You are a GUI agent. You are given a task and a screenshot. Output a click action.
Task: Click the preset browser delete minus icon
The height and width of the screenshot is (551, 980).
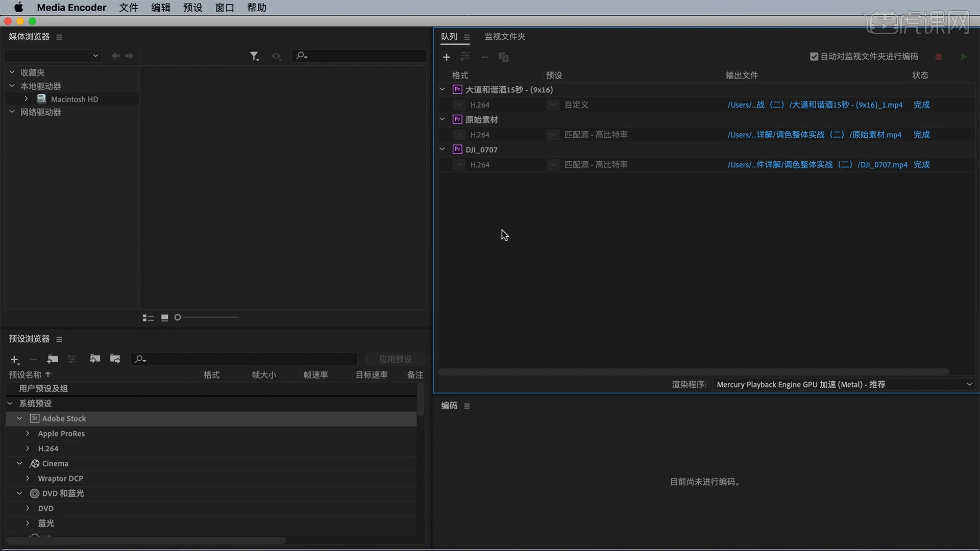(x=33, y=360)
